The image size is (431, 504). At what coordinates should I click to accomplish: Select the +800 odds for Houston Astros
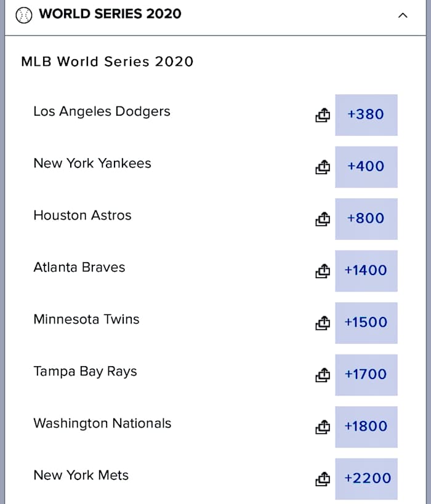[366, 219]
